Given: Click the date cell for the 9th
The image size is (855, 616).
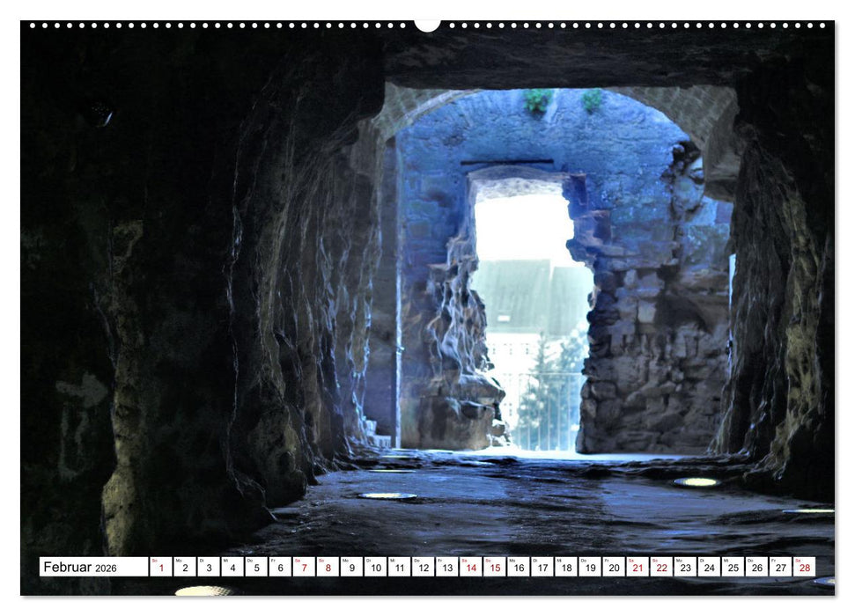Looking at the screenshot, I should pos(351,567).
